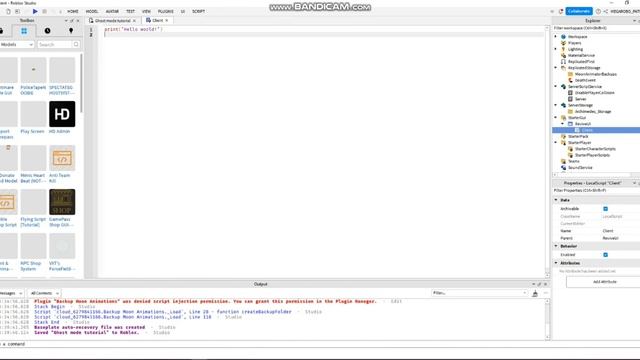Clear the Output with the broom icon

click(x=535, y=293)
